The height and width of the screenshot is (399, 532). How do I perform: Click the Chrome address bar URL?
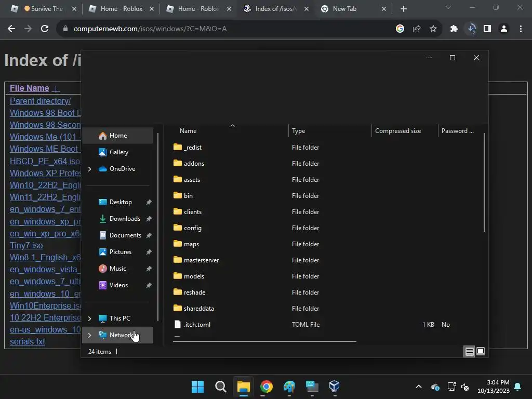click(x=150, y=29)
